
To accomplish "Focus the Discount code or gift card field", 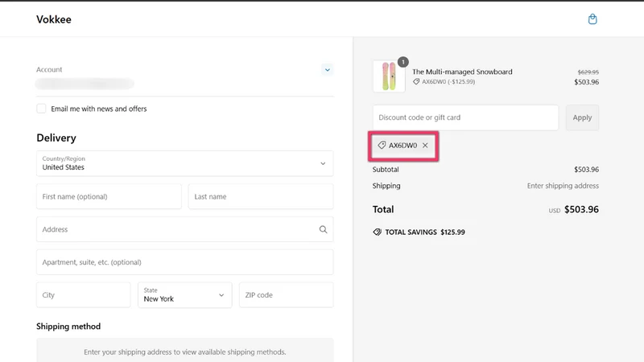I will [x=465, y=117].
